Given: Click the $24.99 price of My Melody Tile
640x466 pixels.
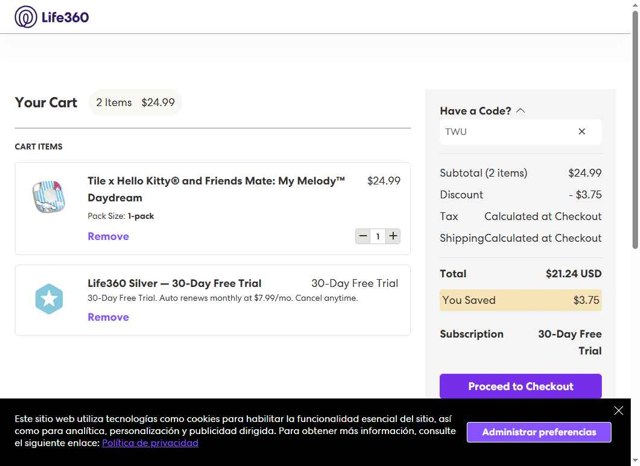Looking at the screenshot, I should pyautogui.click(x=384, y=181).
